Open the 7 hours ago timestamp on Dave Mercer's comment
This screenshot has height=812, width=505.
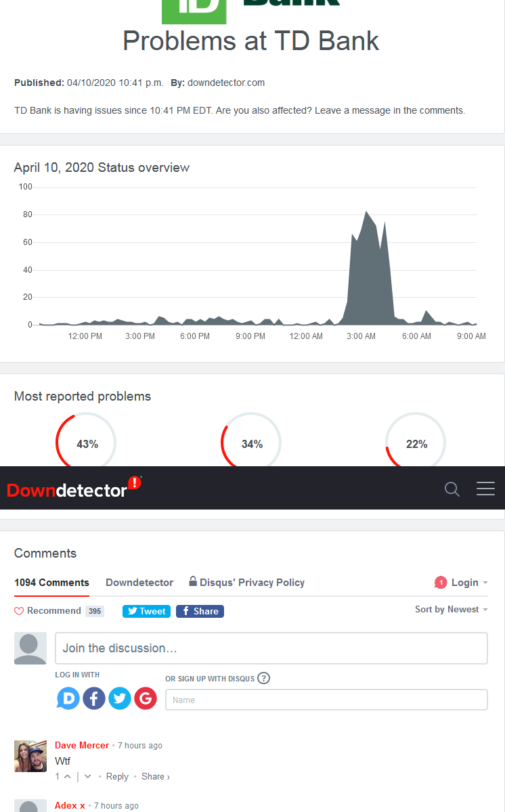[x=140, y=746]
